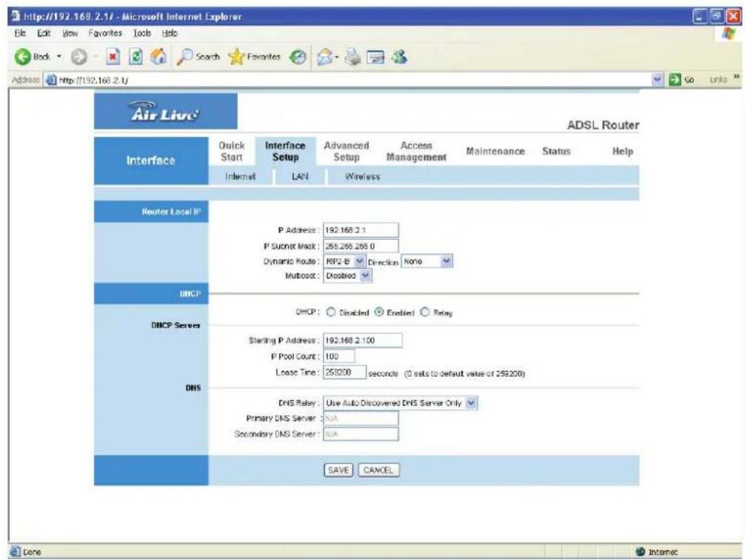Image resolution: width=745 pixels, height=560 pixels.
Task: Click the Print toolbar icon
Action: (x=353, y=57)
